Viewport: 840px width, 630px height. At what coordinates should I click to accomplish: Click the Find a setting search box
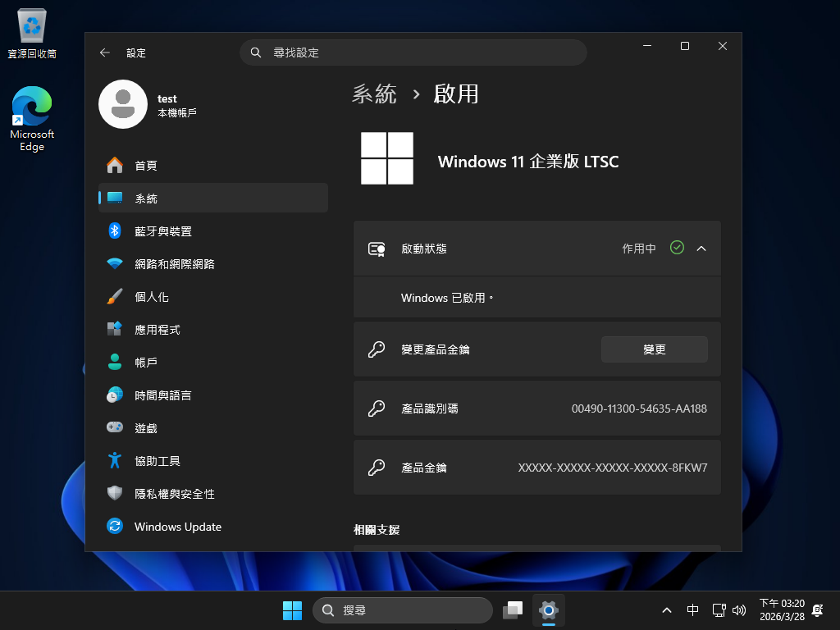point(413,52)
